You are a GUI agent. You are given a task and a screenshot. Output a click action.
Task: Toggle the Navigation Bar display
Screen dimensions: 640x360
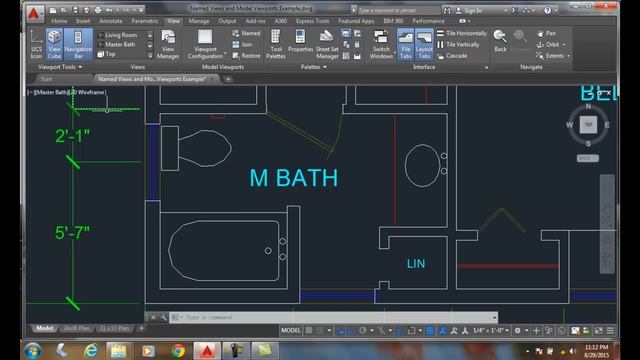(x=78, y=44)
